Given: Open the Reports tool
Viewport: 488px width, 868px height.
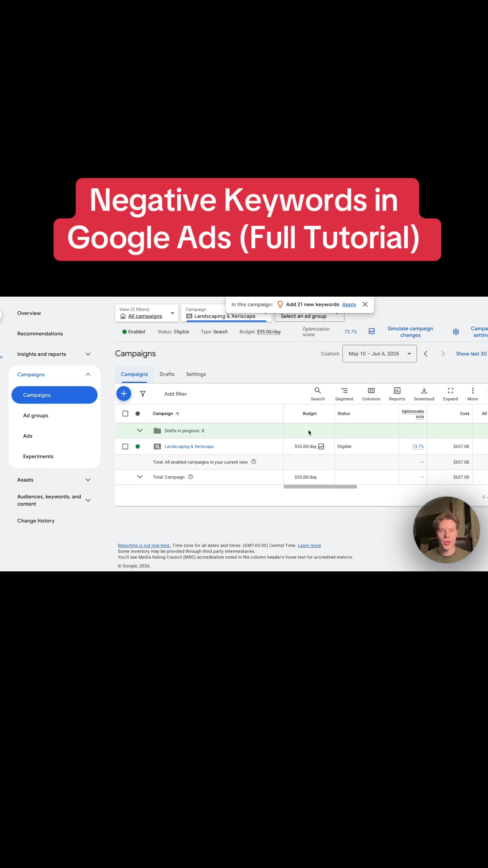Looking at the screenshot, I should click(397, 394).
